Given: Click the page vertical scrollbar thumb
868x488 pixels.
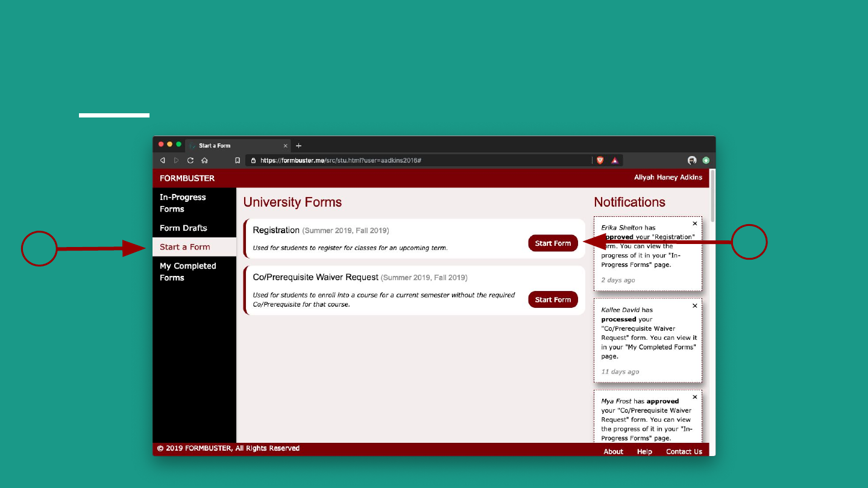Looking at the screenshot, I should coord(712,196).
